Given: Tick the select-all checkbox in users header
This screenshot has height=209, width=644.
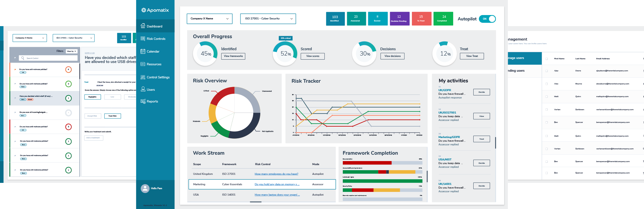Looking at the screenshot, I should [546, 59].
